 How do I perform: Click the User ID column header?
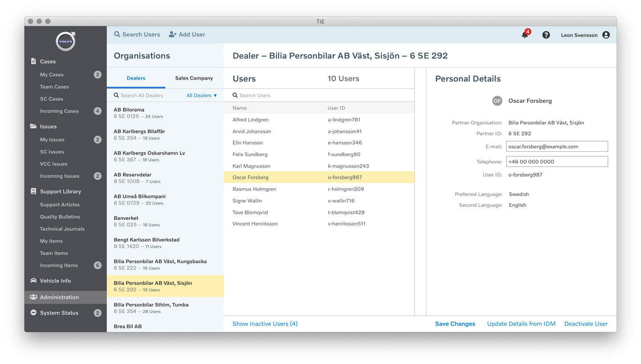[x=336, y=108]
